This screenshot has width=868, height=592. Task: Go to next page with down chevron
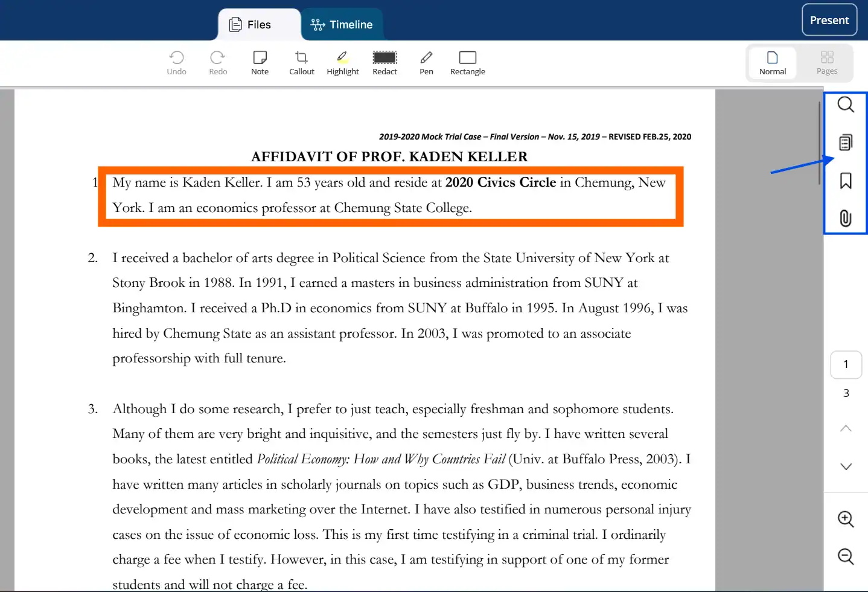[x=846, y=466]
